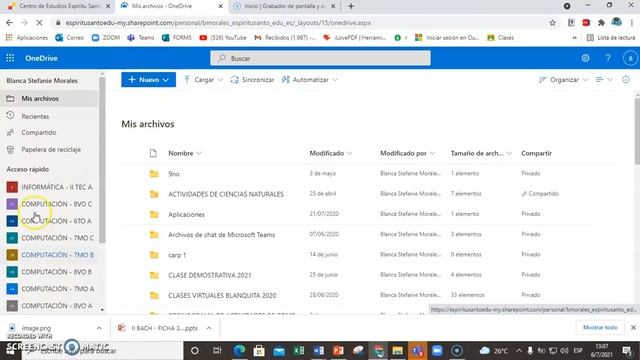Image resolution: width=640 pixels, height=360 pixels.
Task: Click Mostrar todo in downloads bar
Action: (x=600, y=327)
